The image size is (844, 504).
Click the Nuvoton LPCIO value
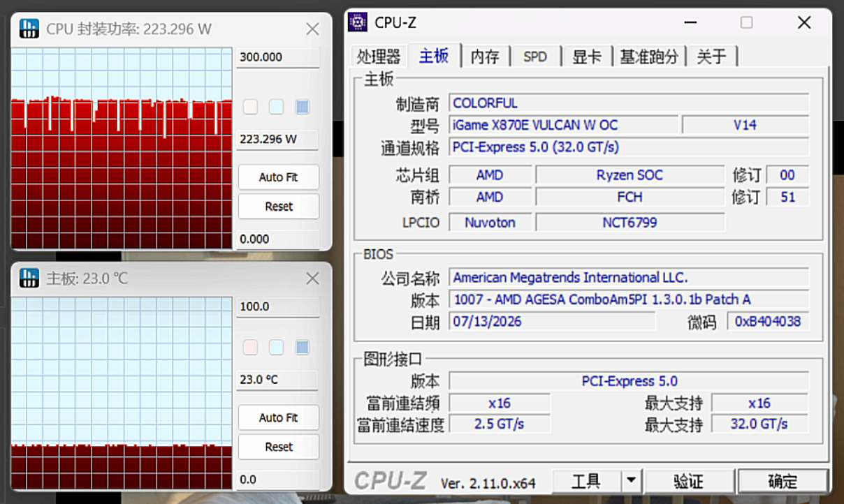pyautogui.click(x=490, y=223)
